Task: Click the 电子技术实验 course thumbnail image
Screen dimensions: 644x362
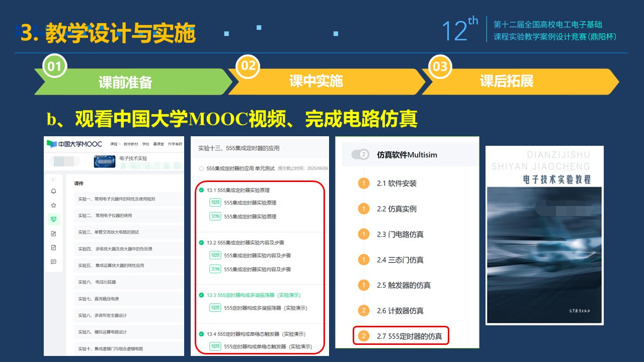Action: click(105, 161)
